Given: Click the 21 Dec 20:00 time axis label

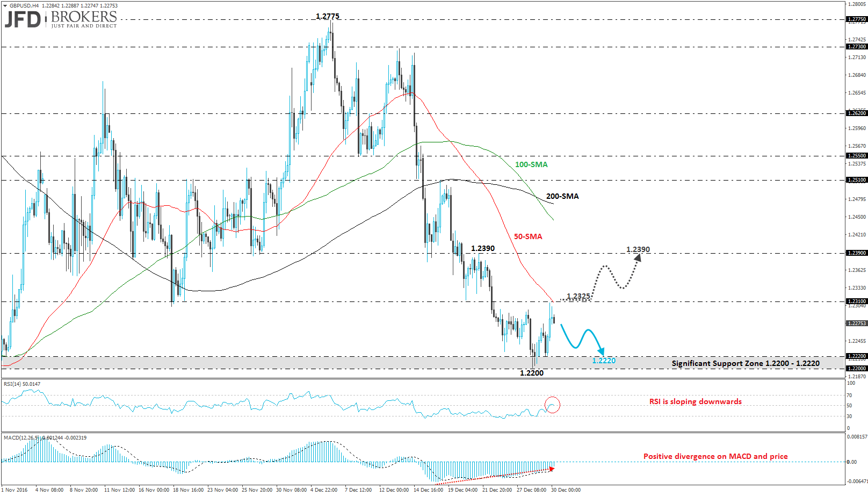Looking at the screenshot, I should point(497,490).
